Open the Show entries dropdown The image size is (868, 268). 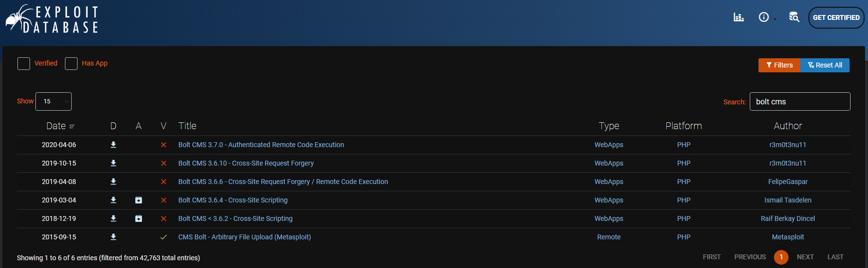click(54, 101)
